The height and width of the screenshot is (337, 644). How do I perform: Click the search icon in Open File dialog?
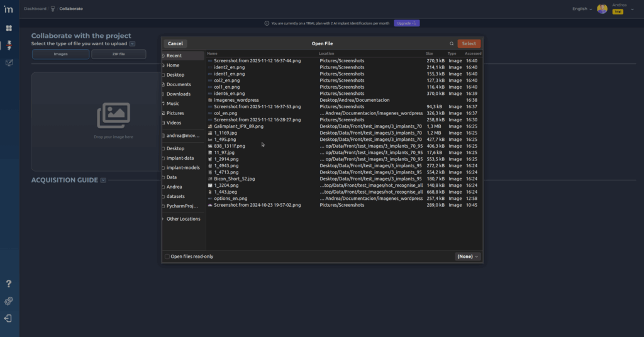pyautogui.click(x=452, y=44)
